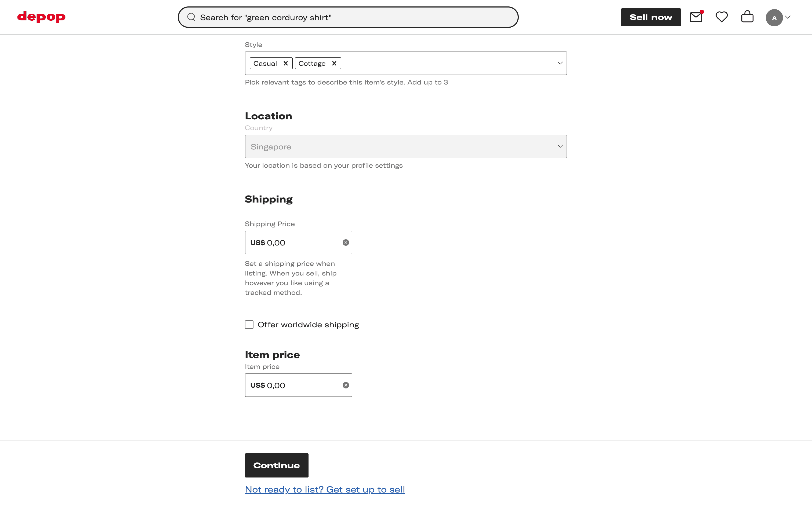Focus the search bar field
This screenshot has height=507, width=812.
352,17
